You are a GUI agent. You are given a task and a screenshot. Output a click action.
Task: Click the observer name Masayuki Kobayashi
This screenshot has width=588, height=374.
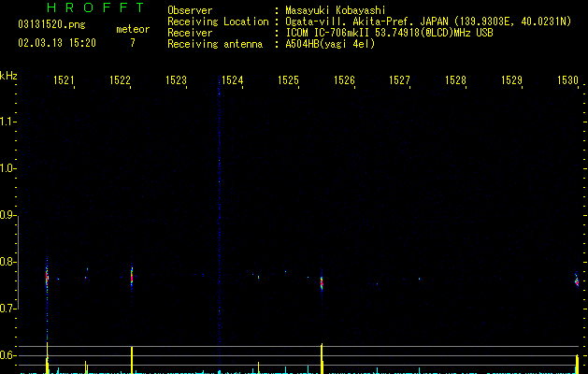click(336, 10)
